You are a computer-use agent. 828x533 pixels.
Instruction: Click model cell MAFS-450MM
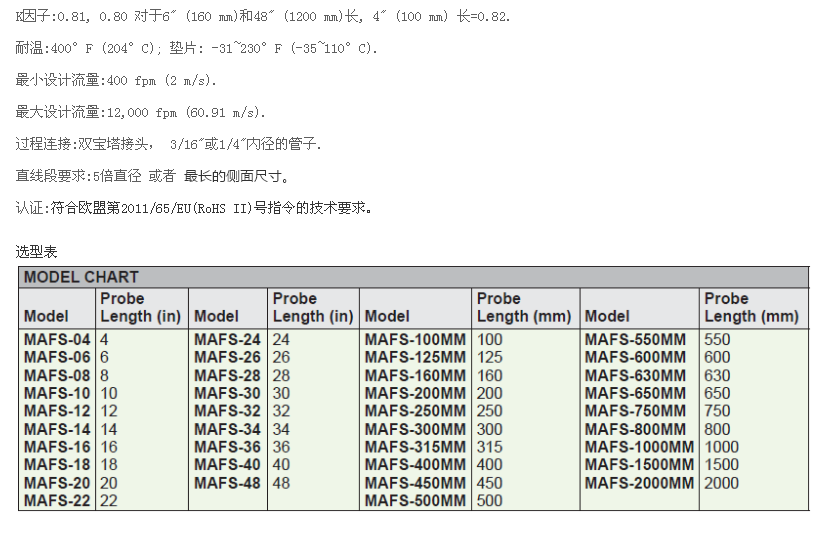click(416, 483)
